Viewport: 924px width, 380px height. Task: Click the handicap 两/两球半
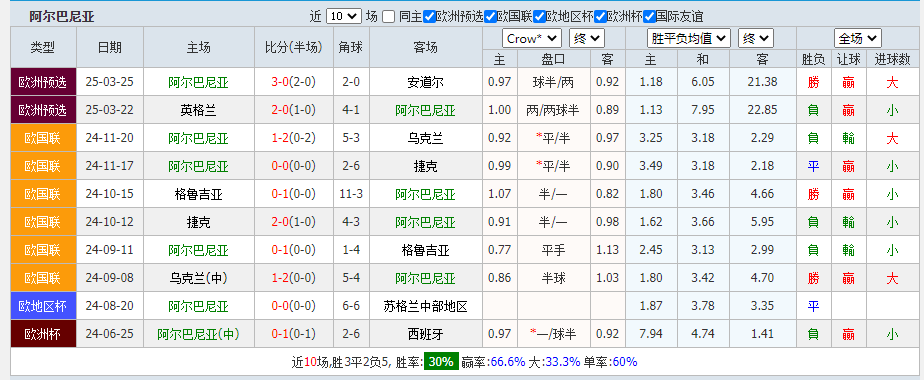tap(553, 110)
